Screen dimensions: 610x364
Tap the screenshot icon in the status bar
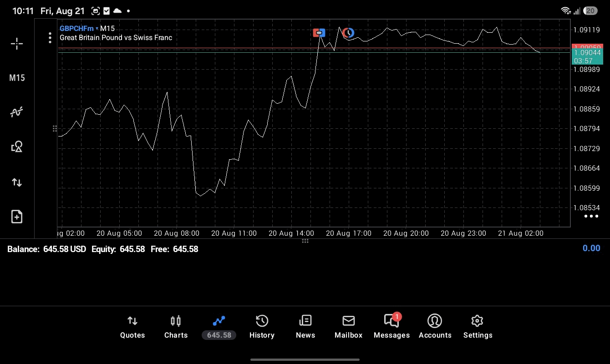pos(96,11)
